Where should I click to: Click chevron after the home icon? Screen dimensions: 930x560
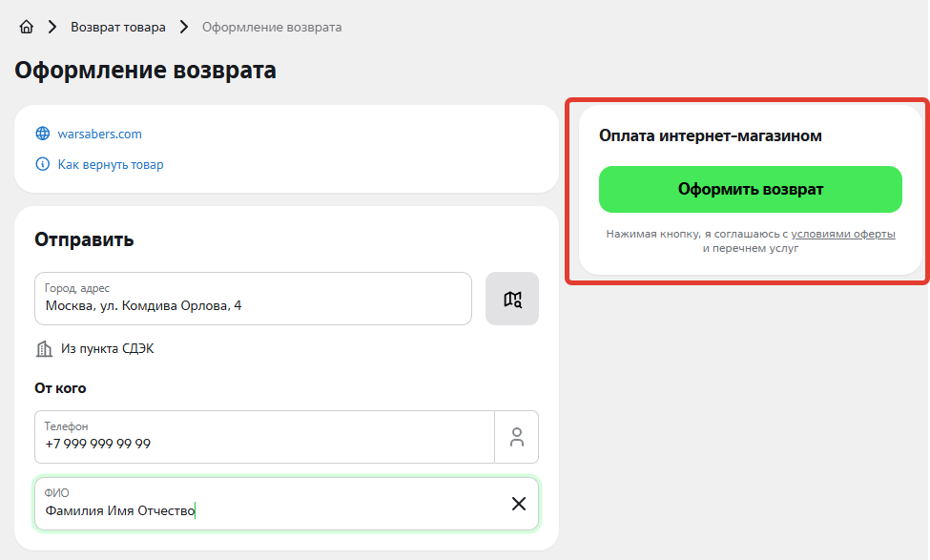tap(52, 27)
